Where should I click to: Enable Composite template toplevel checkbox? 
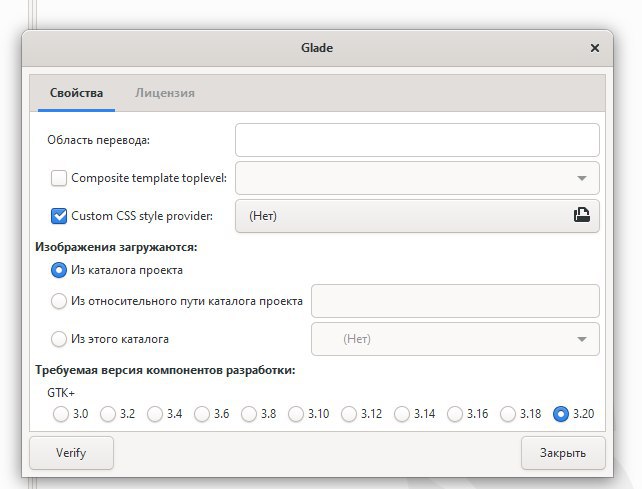[59, 178]
